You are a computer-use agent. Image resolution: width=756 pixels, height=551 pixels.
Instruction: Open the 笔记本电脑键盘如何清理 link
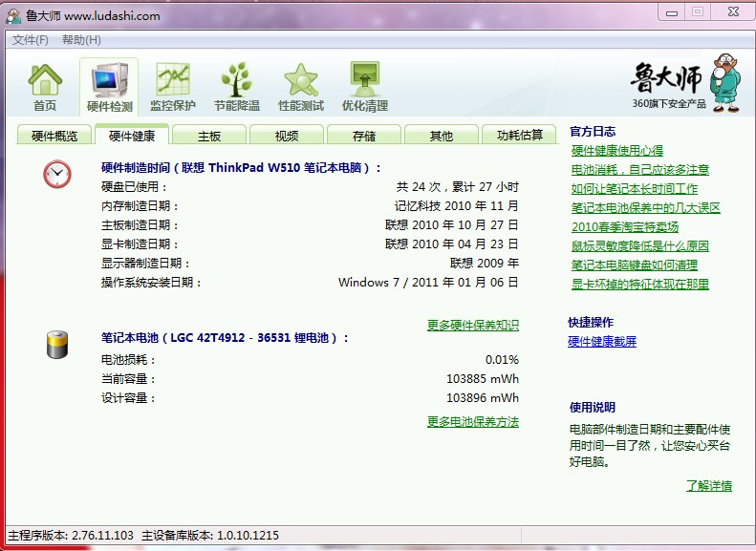[x=635, y=265]
